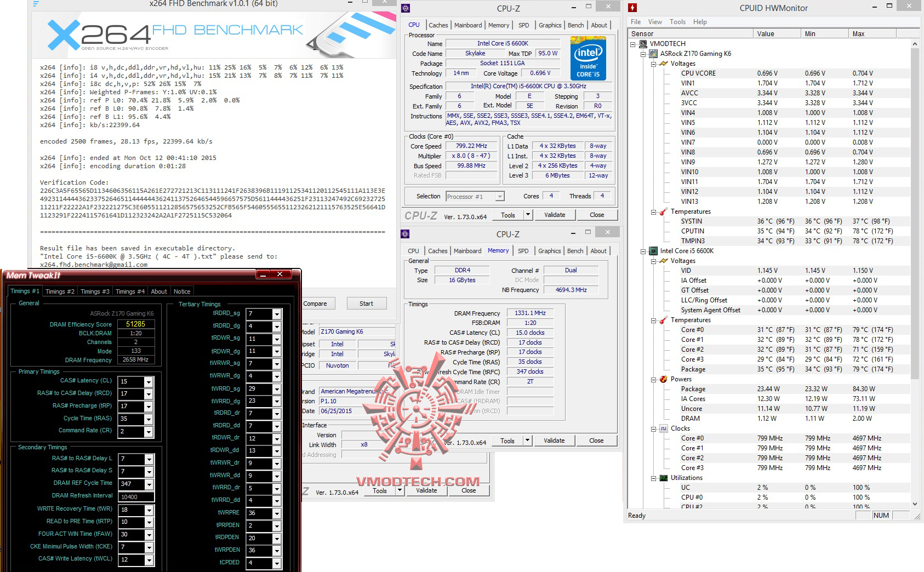Open the Processor #1 selection dropdown

[x=499, y=197]
